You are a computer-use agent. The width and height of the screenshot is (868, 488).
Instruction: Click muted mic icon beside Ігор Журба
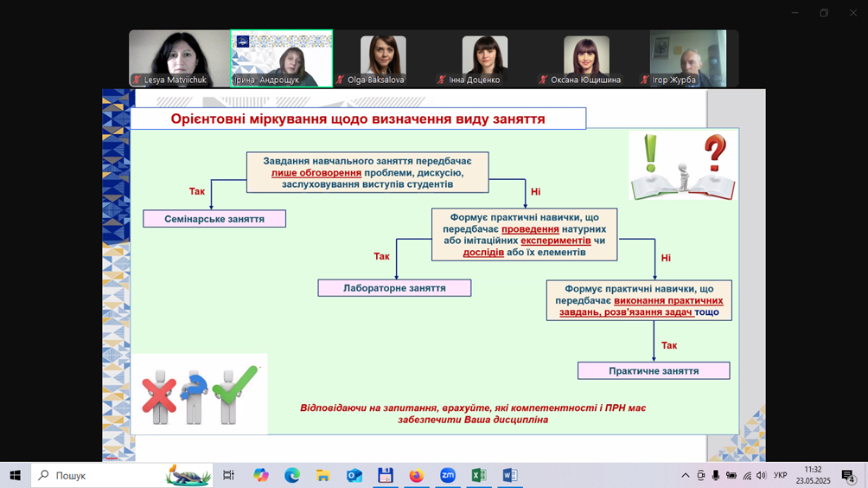[x=644, y=80]
